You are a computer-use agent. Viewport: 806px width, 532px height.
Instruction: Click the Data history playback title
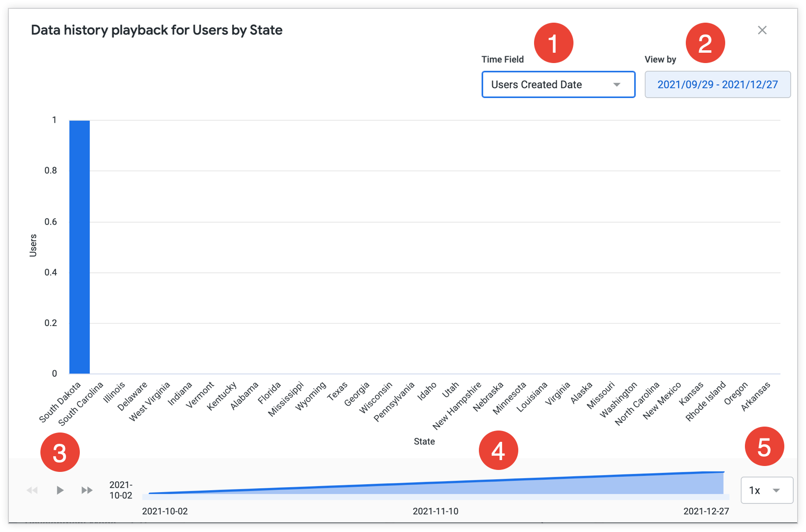[157, 30]
